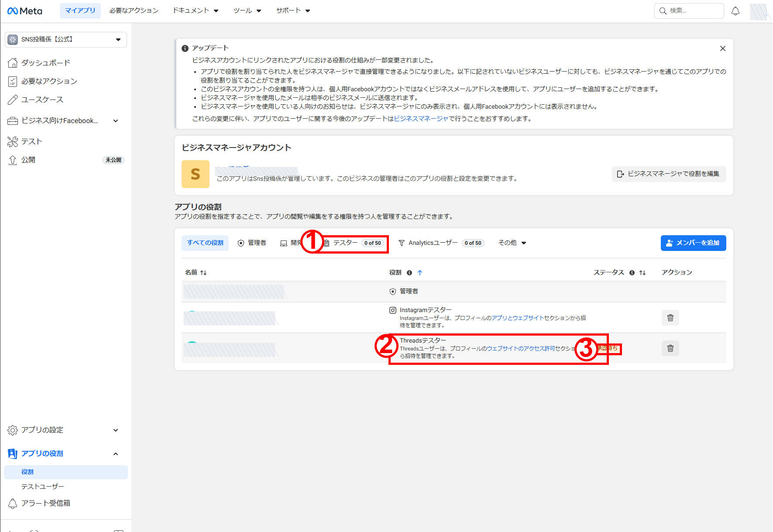Screen dimensions: 773x532
Task: Delete the Threadsテスター row with trash icon
Action: coord(670,348)
